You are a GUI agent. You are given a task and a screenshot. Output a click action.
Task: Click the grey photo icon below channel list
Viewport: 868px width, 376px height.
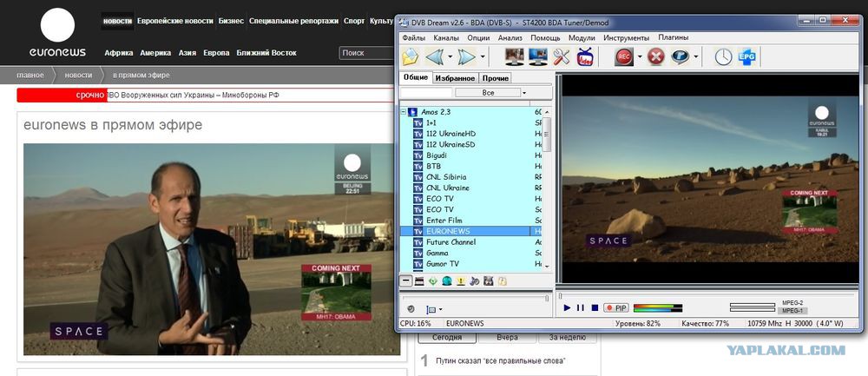tap(488, 281)
